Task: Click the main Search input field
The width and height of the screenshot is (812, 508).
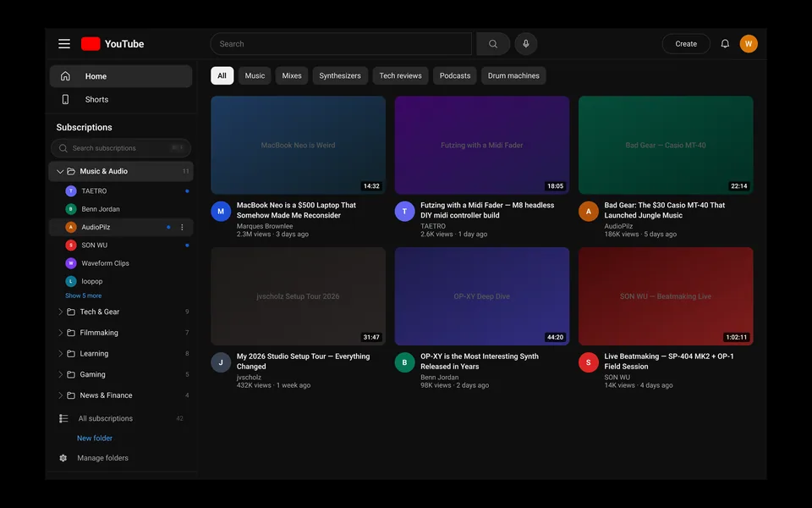Action: click(341, 44)
